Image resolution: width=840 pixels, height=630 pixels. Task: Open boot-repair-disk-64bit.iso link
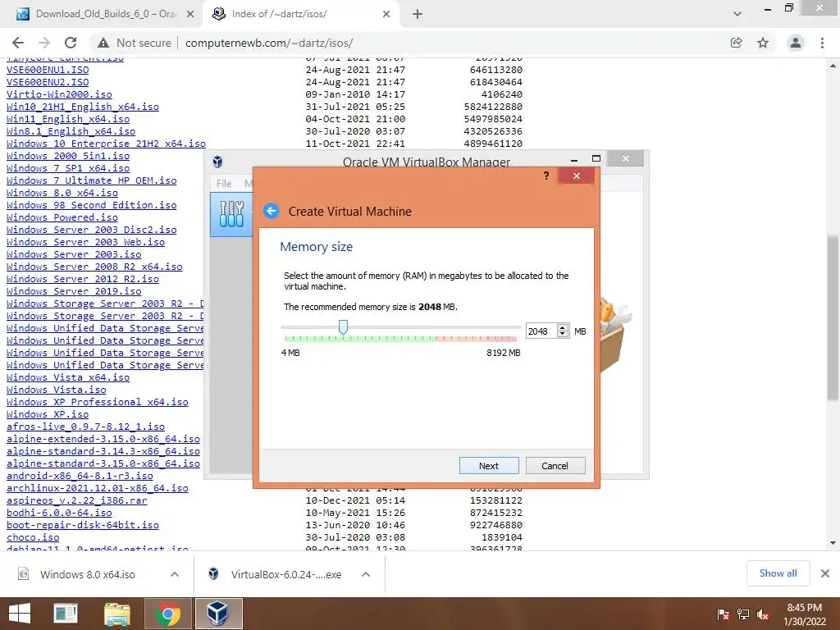(x=83, y=525)
